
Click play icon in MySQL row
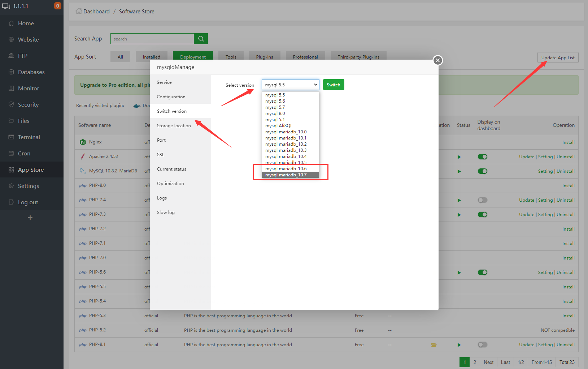[x=459, y=171]
